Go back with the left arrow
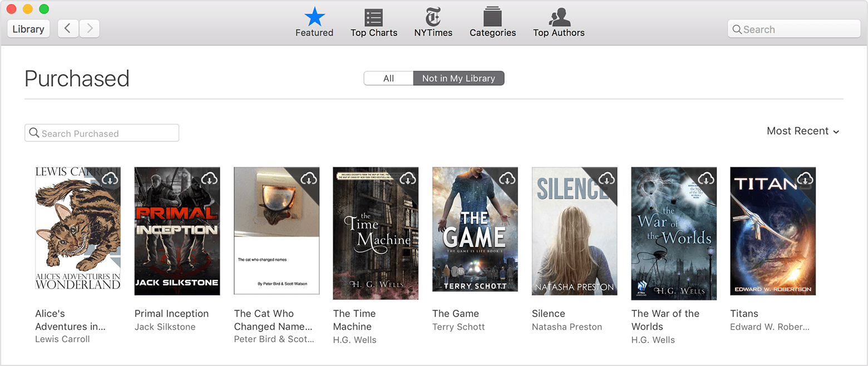Image resolution: width=868 pixels, height=366 pixels. (x=68, y=28)
